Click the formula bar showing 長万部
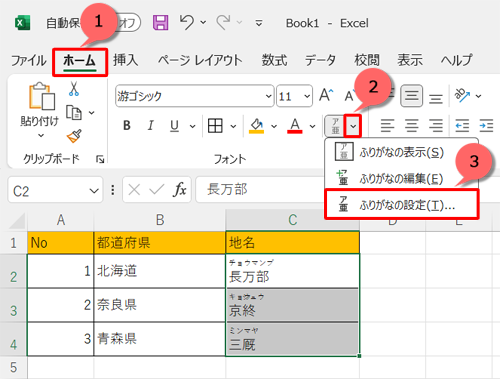Viewport: 500px width, 379px height. [x=260, y=190]
